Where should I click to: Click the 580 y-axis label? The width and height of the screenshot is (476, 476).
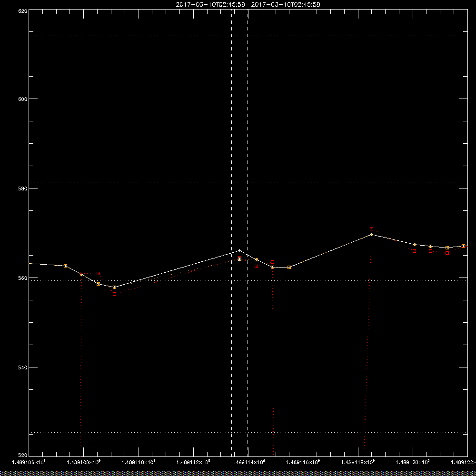(x=23, y=188)
